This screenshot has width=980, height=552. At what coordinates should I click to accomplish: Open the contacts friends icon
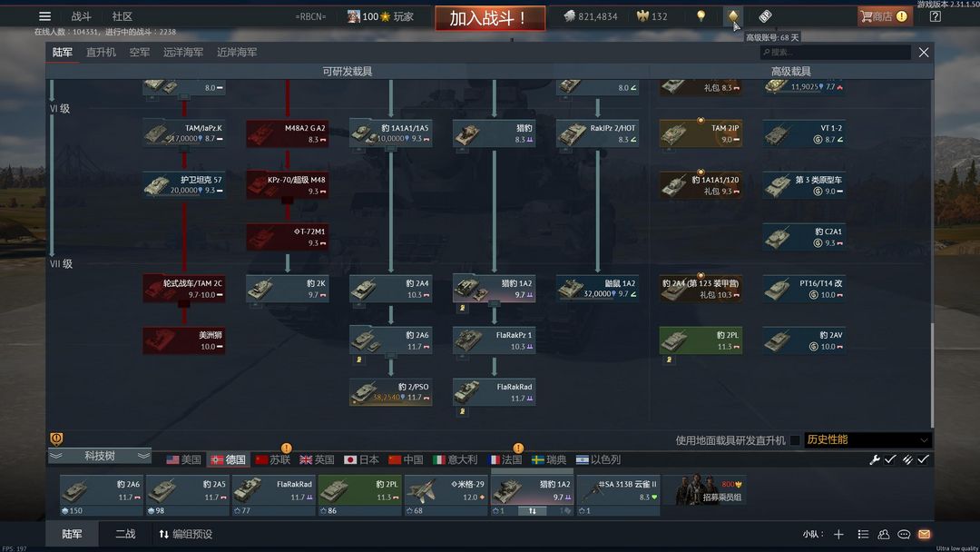pos(883,534)
